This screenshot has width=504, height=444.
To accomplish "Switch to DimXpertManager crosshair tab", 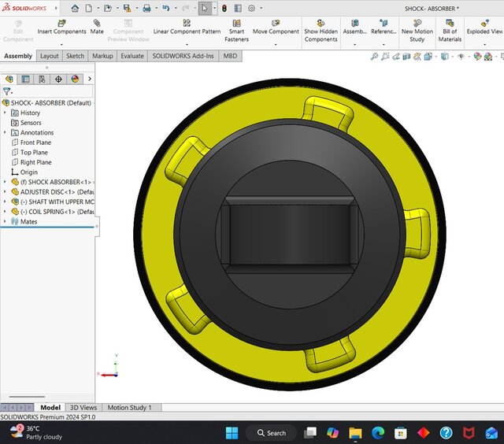I will point(58,79).
